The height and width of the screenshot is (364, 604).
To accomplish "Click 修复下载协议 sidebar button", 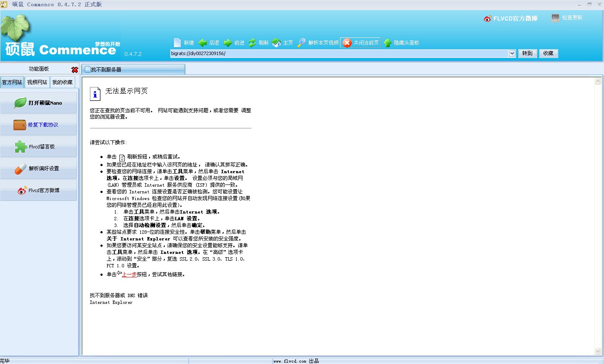I will click(39, 125).
